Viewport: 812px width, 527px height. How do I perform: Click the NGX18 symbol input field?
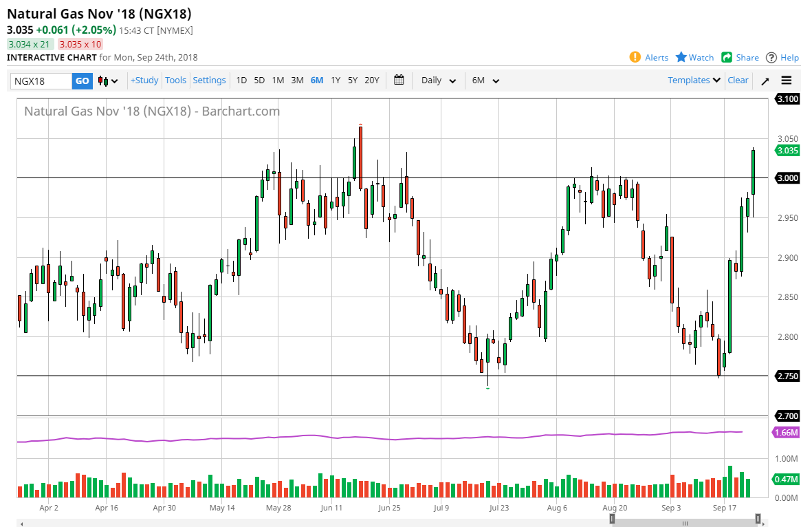42,80
